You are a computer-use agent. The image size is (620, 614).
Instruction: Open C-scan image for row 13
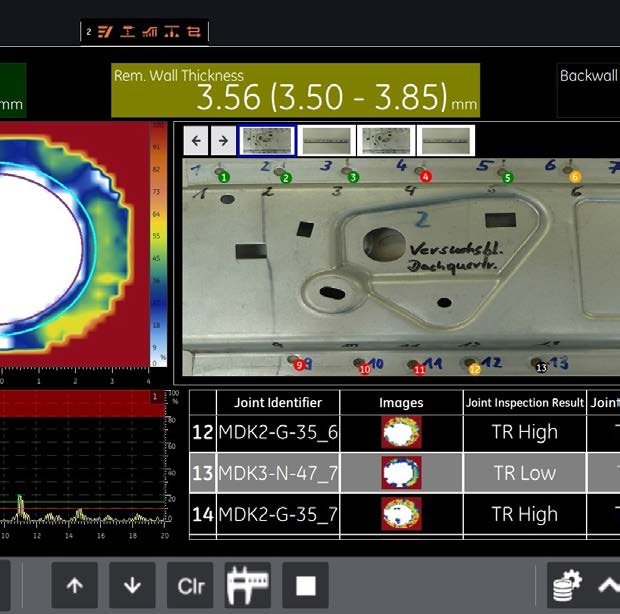coord(401,473)
